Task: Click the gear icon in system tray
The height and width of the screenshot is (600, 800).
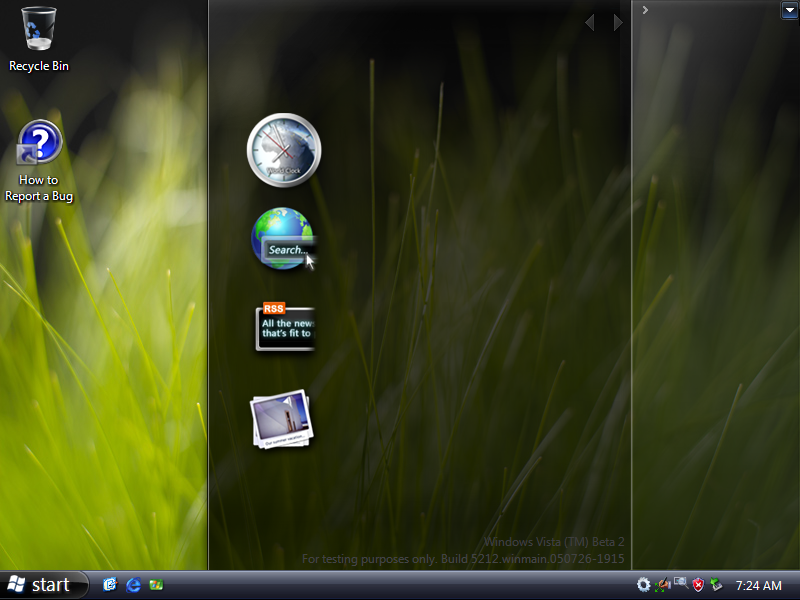Action: [644, 585]
